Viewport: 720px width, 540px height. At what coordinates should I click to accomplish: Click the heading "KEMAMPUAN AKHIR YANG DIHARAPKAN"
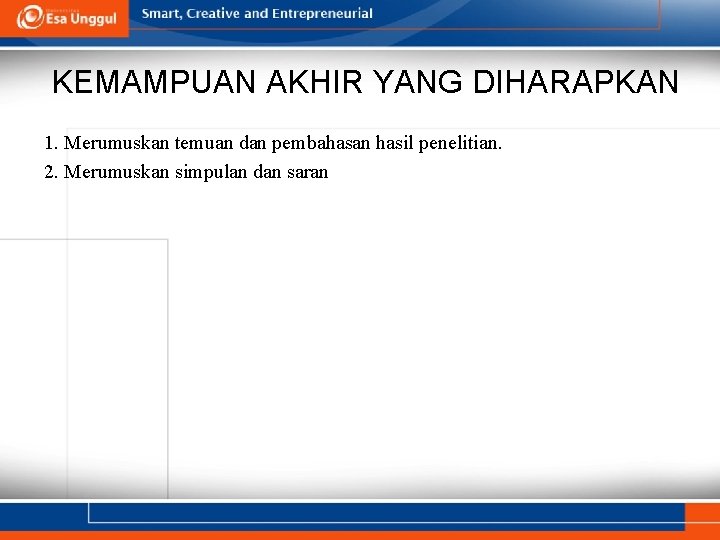click(x=366, y=82)
